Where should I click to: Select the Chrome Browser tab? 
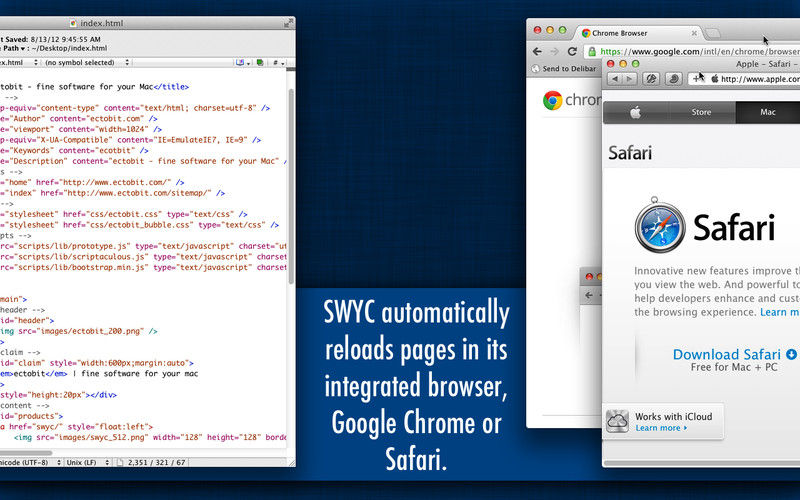pyautogui.click(x=640, y=33)
